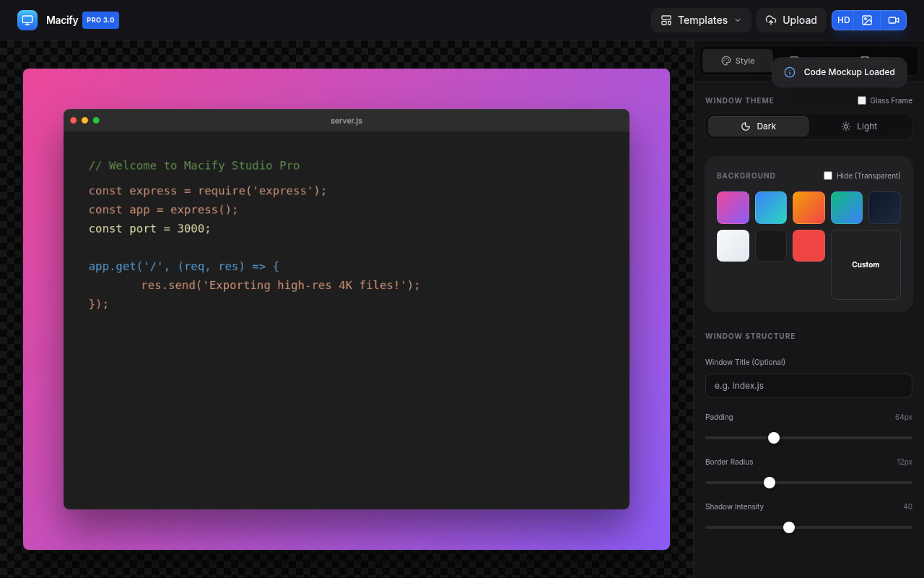Screen dimensions: 924x578
Task: Click the Macify logo icon
Action: (27, 20)
